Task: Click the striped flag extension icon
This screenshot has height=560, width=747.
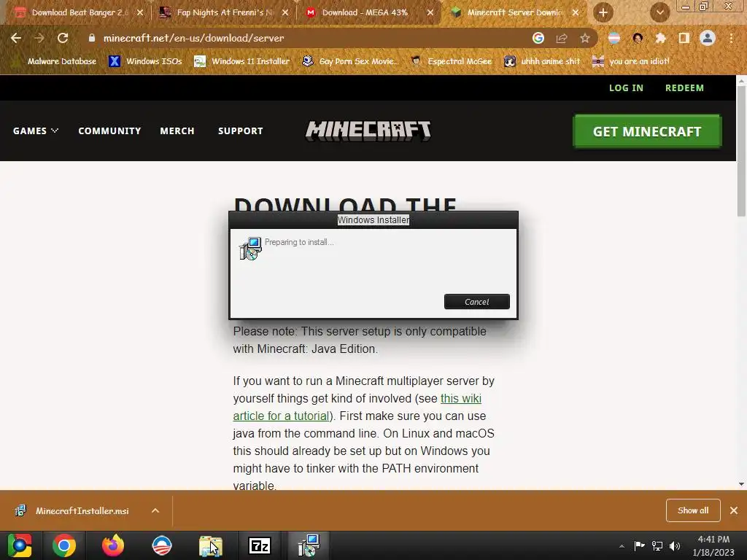Action: click(614, 38)
